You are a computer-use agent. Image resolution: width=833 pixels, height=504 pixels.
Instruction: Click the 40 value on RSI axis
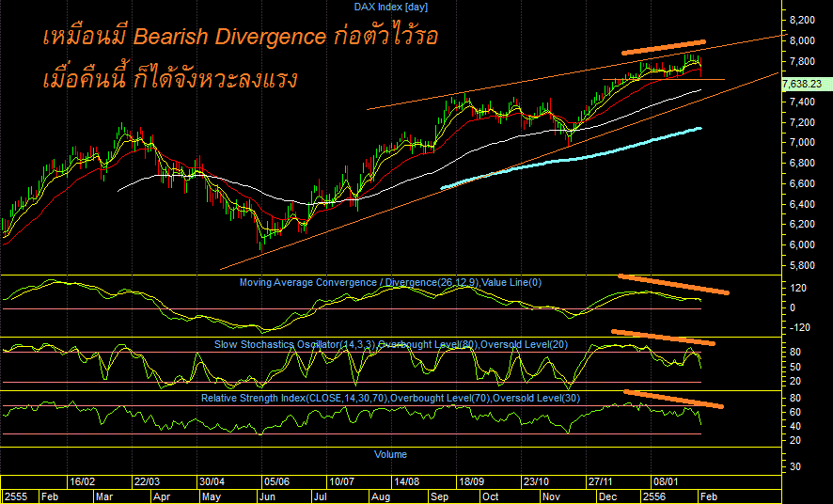pyautogui.click(x=795, y=427)
